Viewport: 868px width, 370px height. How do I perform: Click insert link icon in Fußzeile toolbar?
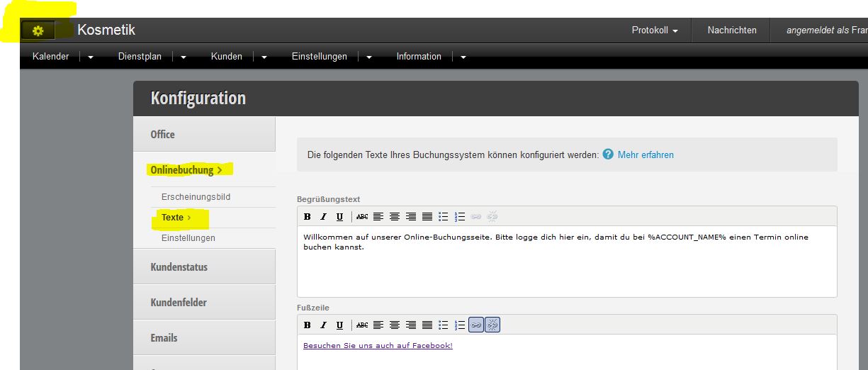click(476, 325)
